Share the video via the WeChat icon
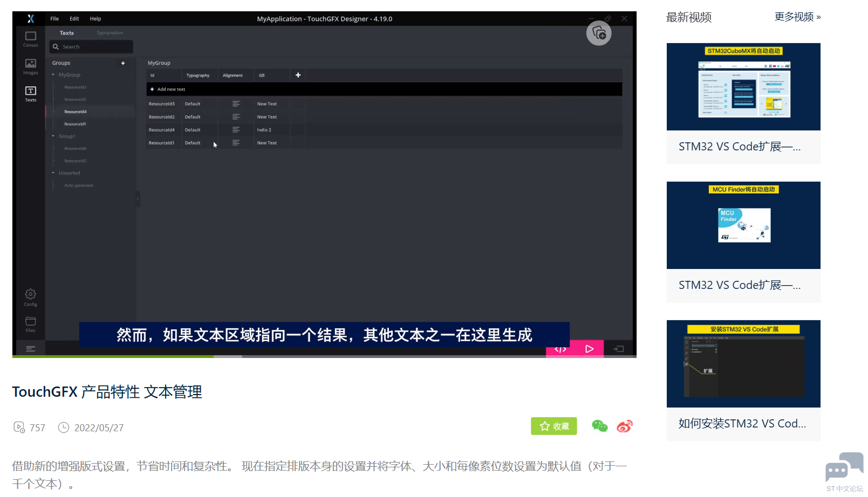 pyautogui.click(x=599, y=426)
